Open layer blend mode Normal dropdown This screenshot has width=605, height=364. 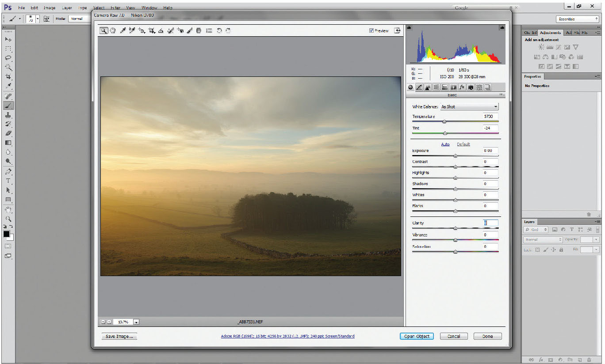[543, 239]
